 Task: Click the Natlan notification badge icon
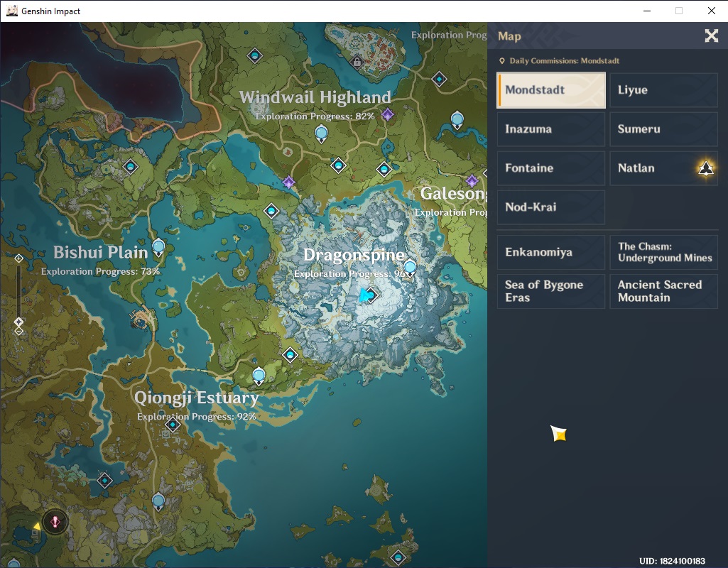point(706,168)
